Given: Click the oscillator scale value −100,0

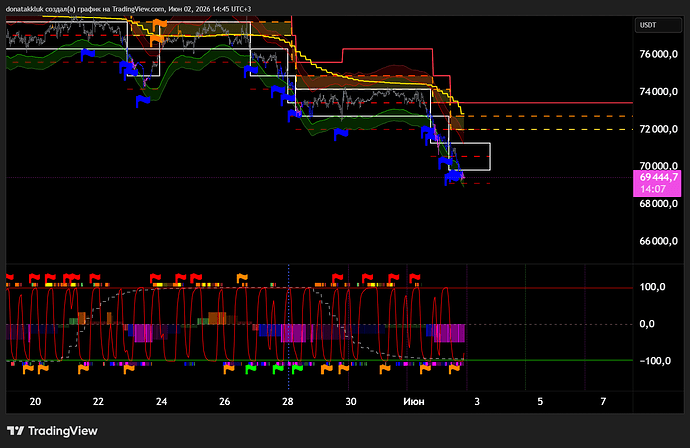Looking at the screenshot, I should pos(655,361).
